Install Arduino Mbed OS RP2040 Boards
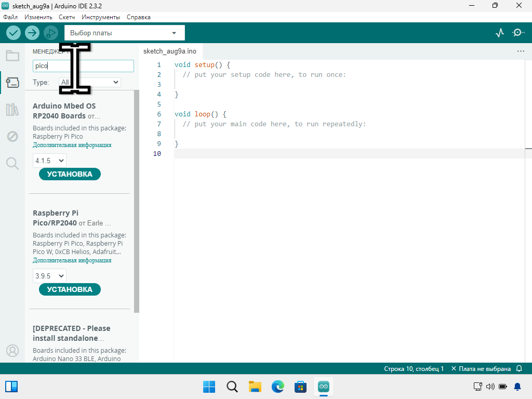The width and height of the screenshot is (532, 399). coord(70,174)
